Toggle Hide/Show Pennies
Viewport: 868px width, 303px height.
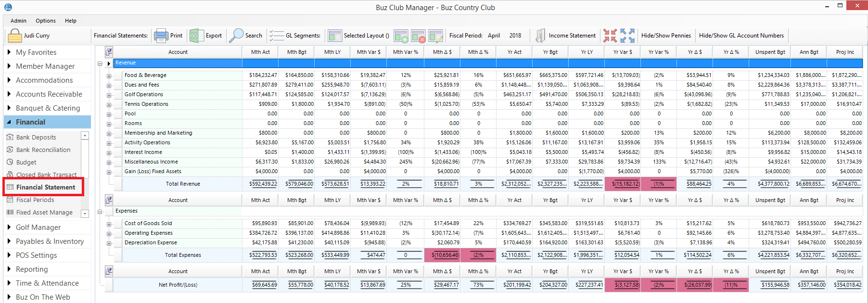[x=666, y=36]
